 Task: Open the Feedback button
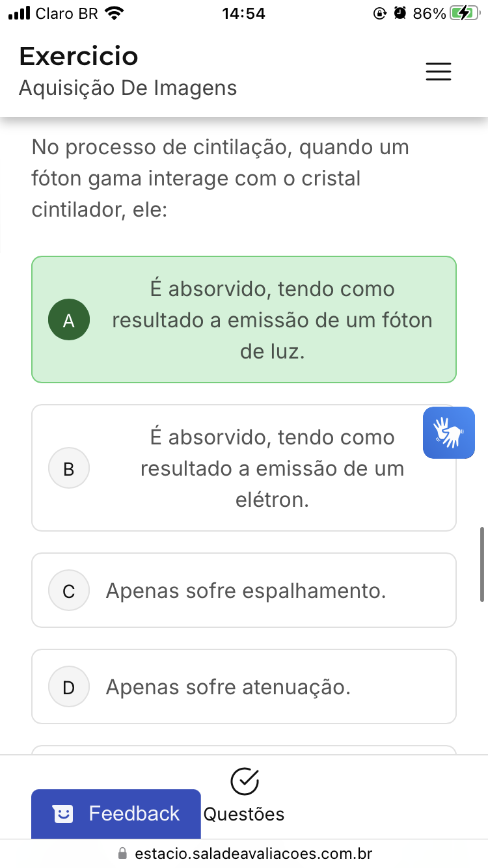116,814
